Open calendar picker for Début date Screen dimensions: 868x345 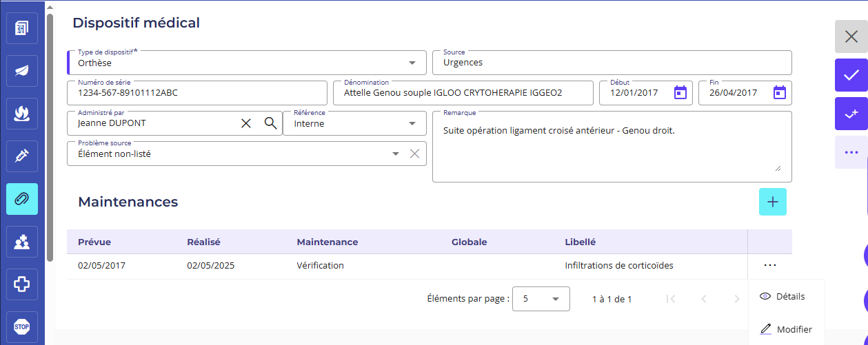coord(680,92)
